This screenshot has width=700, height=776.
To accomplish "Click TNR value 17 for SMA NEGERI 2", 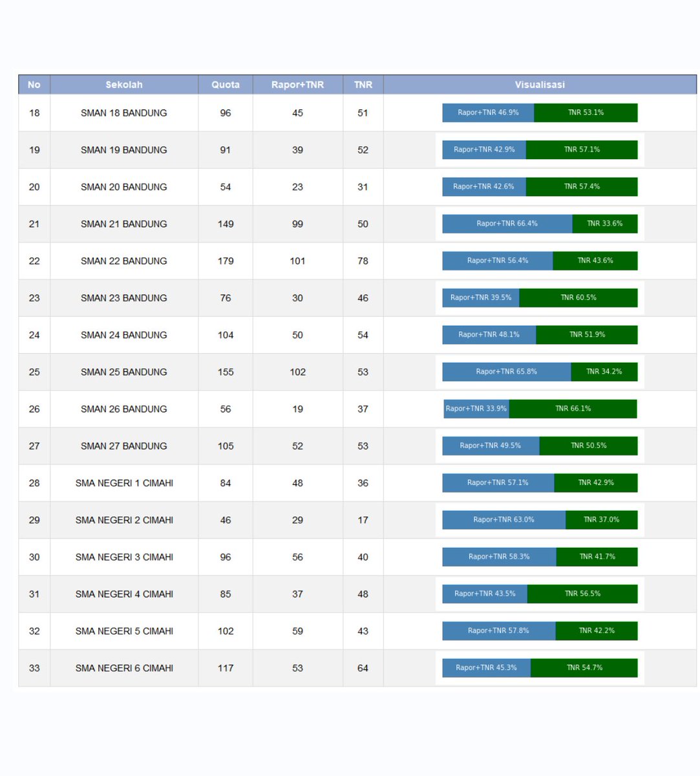I will [x=363, y=520].
